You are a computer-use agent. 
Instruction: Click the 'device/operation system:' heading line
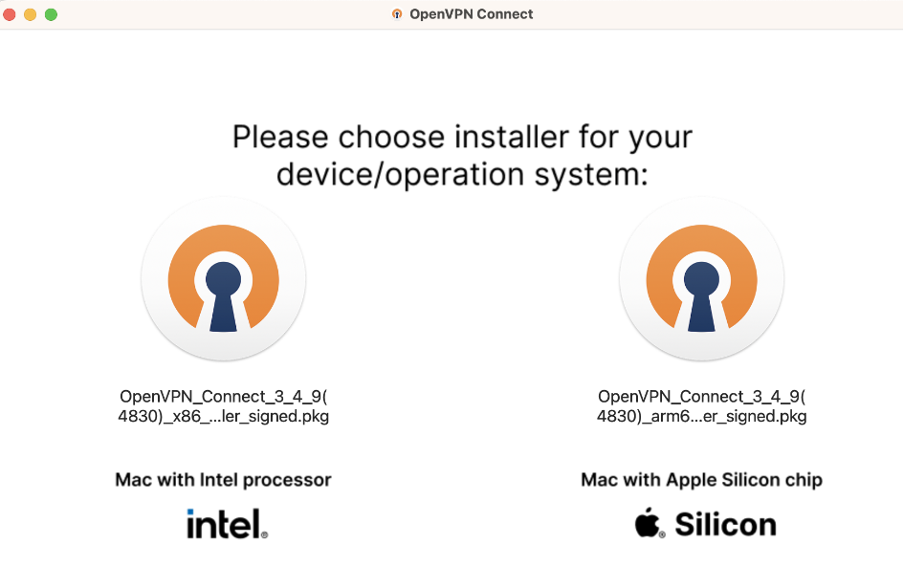click(x=462, y=174)
